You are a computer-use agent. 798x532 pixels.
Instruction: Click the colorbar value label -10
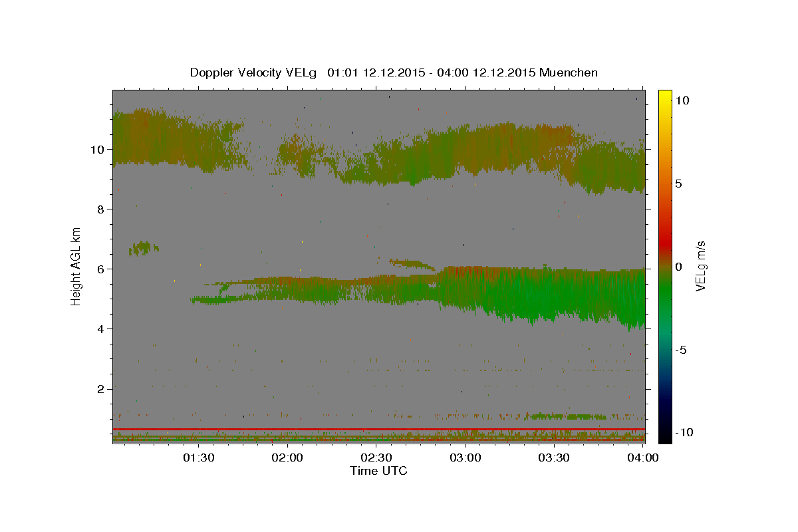[x=684, y=432]
